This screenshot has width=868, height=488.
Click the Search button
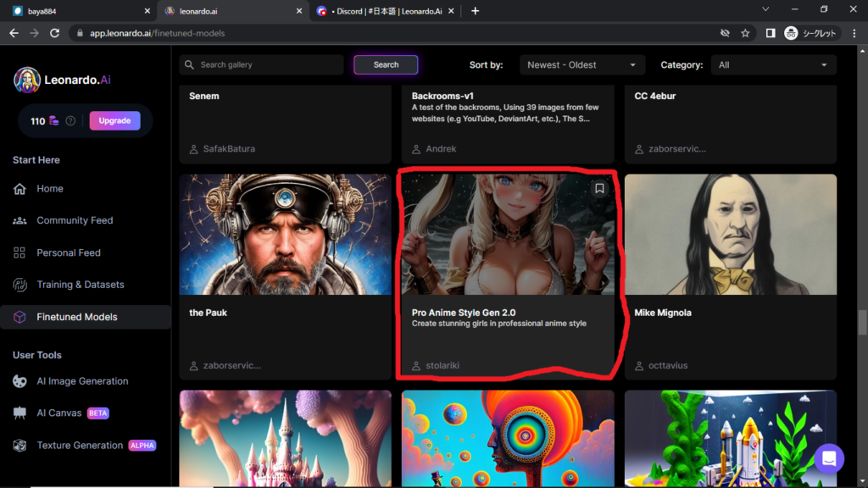point(386,65)
